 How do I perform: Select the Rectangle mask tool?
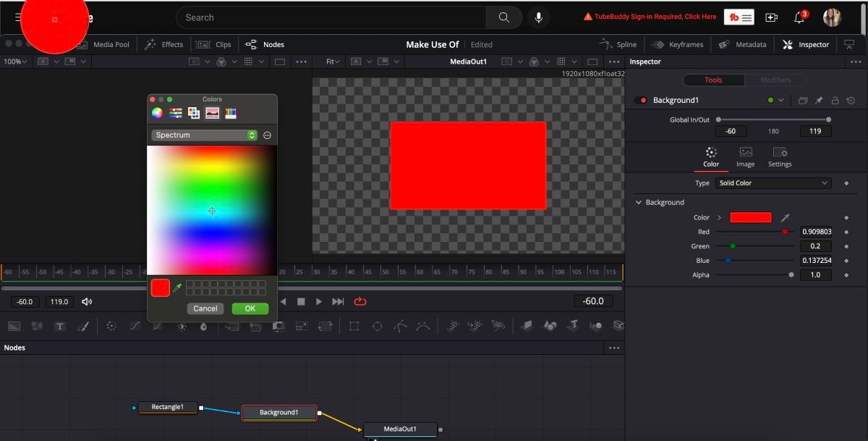[x=354, y=326]
